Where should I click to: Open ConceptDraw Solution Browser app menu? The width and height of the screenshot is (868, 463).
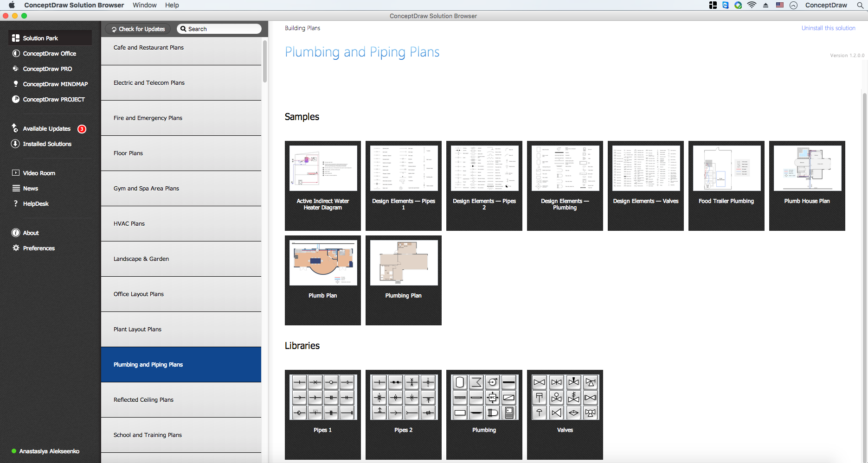(74, 5)
